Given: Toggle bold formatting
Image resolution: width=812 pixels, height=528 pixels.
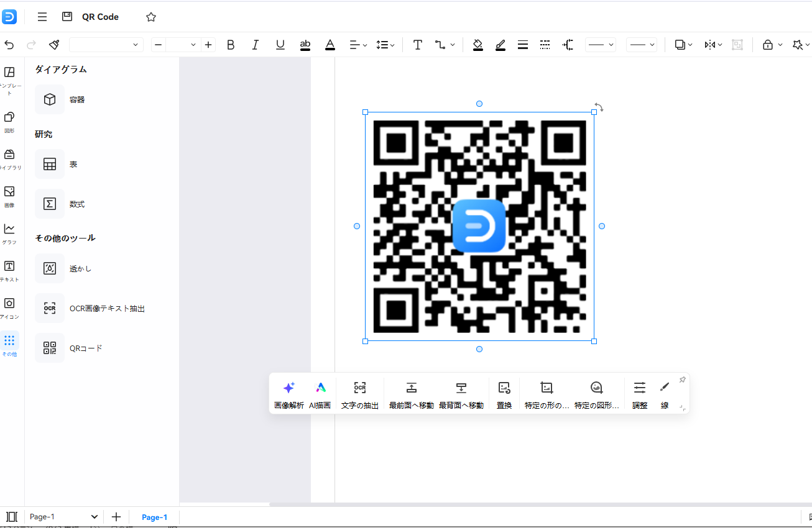Looking at the screenshot, I should coord(231,45).
